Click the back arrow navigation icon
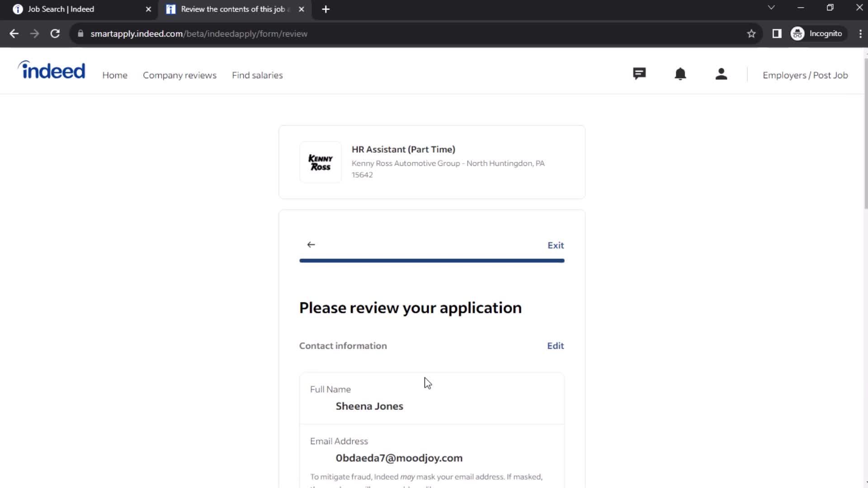 pos(311,244)
